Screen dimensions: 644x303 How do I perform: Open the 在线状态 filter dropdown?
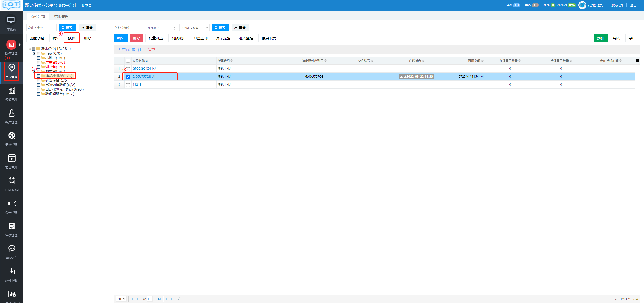(162, 28)
